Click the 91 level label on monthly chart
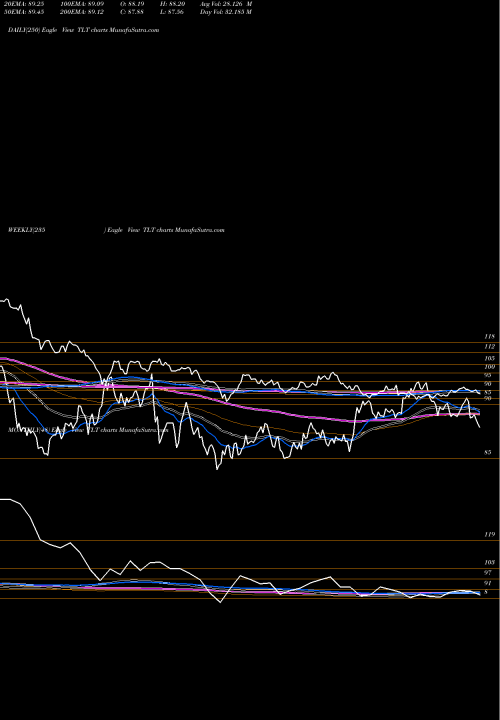500x720 pixels. point(488,583)
